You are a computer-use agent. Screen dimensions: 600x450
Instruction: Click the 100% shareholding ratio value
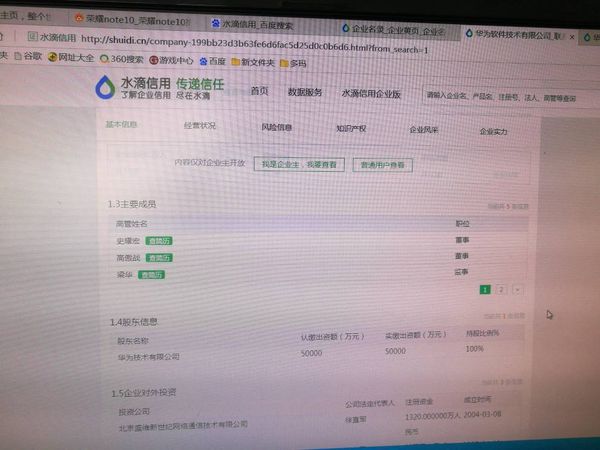pos(474,349)
